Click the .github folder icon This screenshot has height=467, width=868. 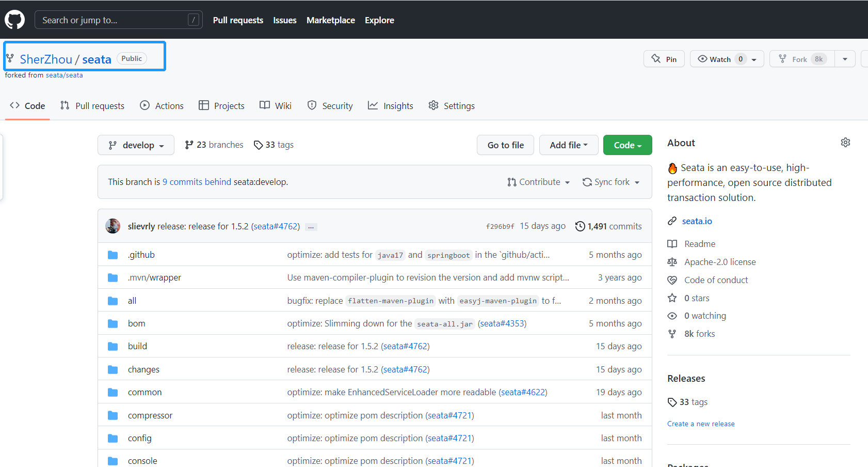point(112,255)
